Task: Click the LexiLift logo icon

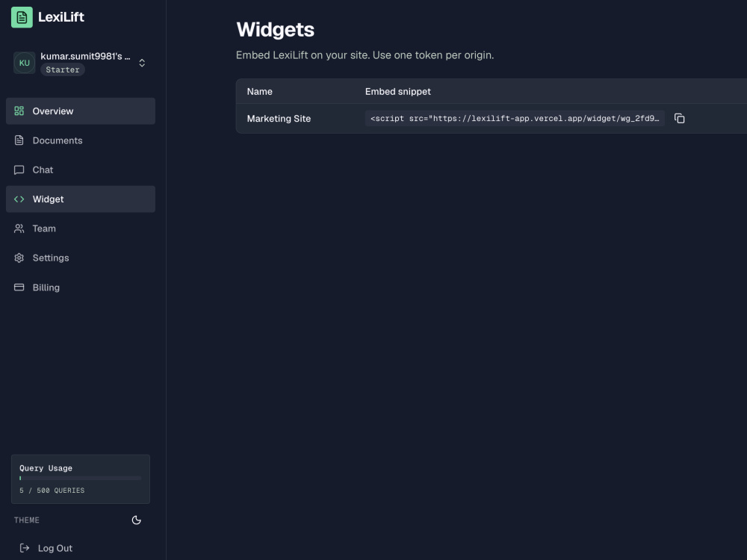Action: [22, 17]
